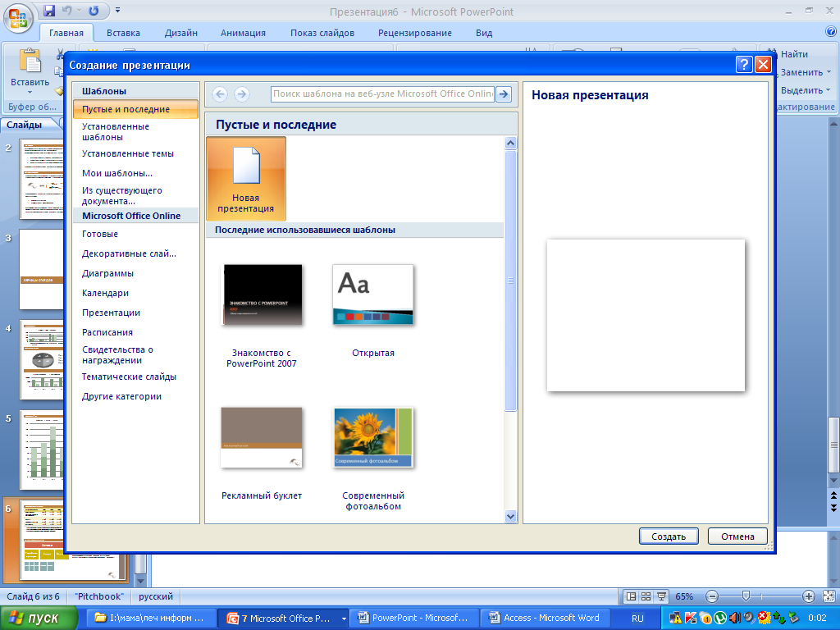
Task: Click fit slide to window icon
Action: pyautogui.click(x=829, y=596)
